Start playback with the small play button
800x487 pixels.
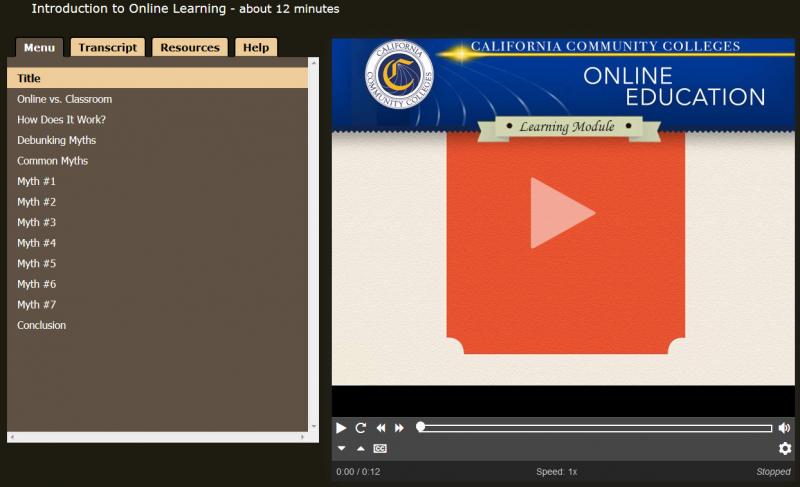point(341,428)
